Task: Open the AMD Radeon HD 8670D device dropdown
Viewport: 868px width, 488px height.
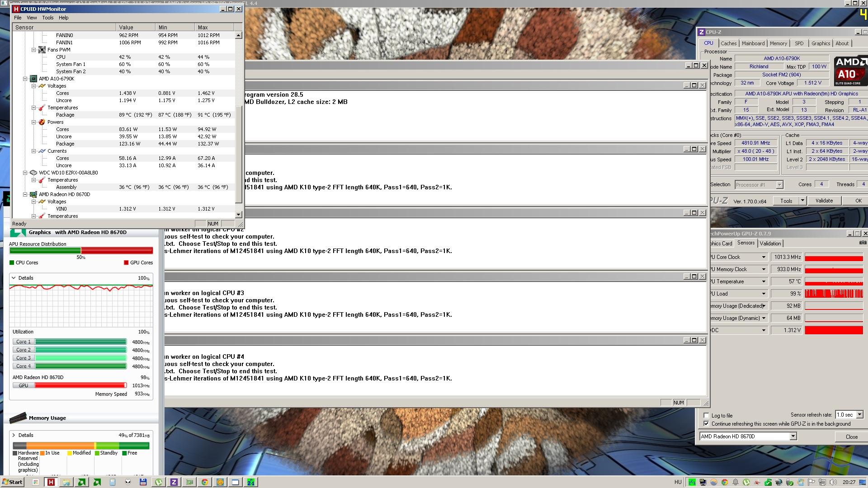Action: [793, 436]
